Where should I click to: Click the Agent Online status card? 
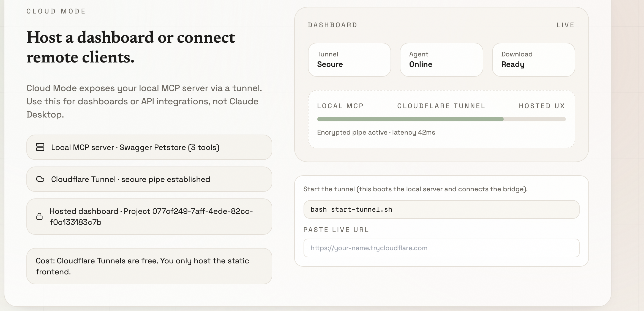tap(441, 60)
